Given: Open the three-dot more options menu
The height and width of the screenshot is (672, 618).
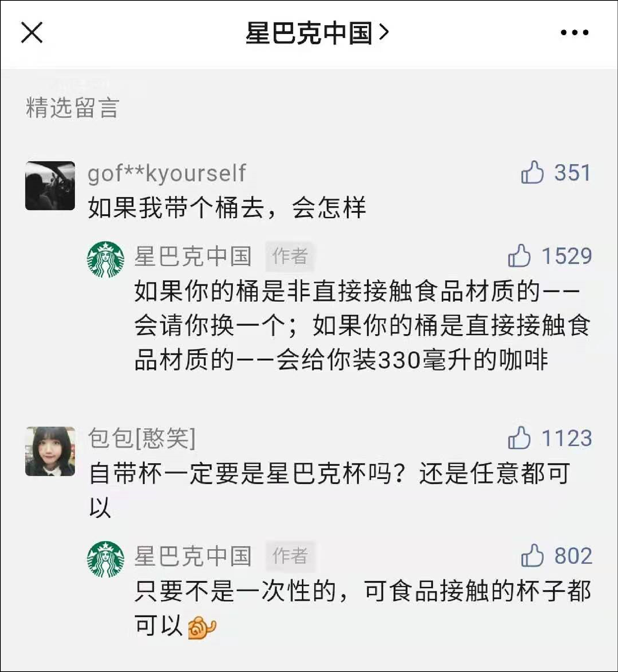Looking at the screenshot, I should tap(575, 33).
